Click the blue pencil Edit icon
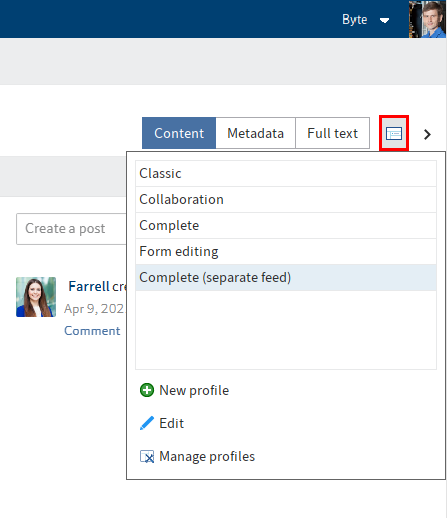448x518 pixels. 147,423
